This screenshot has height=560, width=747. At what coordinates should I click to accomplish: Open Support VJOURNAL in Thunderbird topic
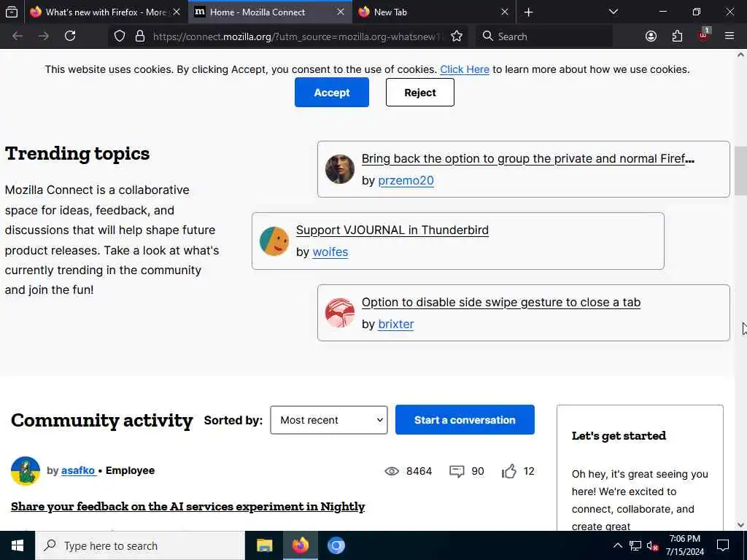[x=392, y=230]
